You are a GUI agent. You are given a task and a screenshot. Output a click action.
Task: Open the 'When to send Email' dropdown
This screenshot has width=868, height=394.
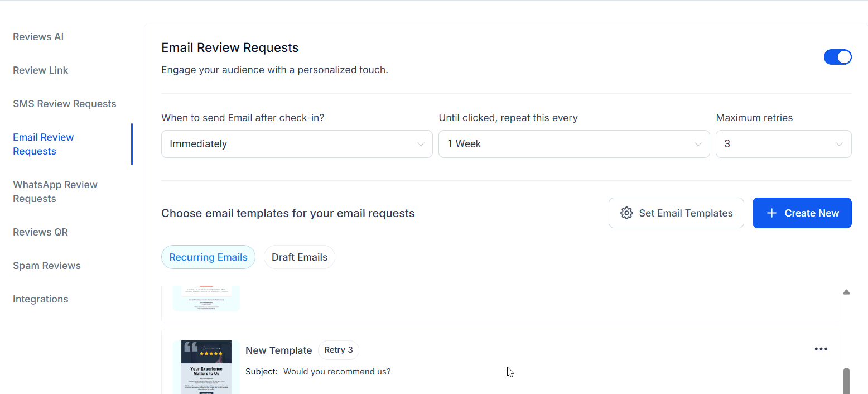(x=297, y=143)
